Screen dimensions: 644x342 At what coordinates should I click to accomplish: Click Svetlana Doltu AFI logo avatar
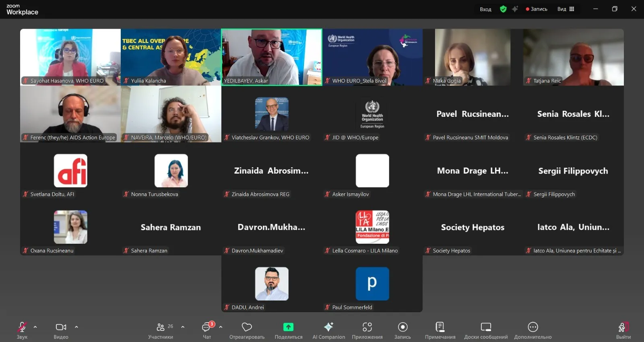(70, 171)
